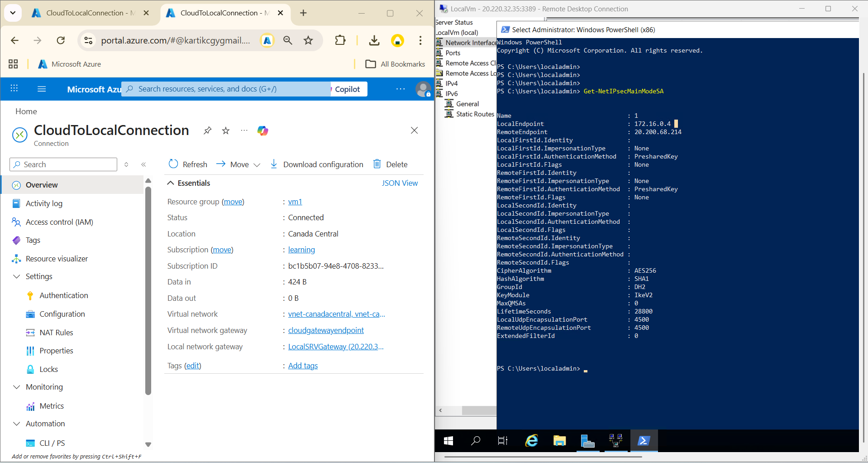The image size is (868, 463).
Task: Bookmark this page with the star icon
Action: (308, 40)
